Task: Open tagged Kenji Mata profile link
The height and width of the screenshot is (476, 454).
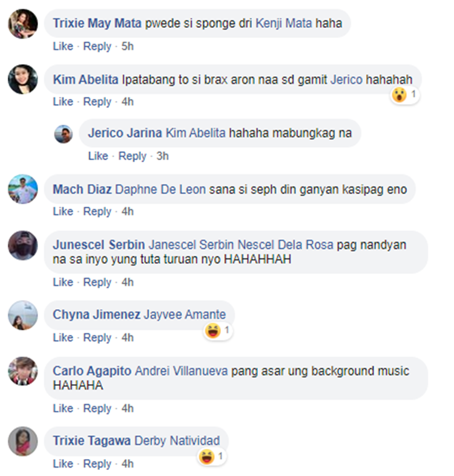Action: click(x=283, y=24)
